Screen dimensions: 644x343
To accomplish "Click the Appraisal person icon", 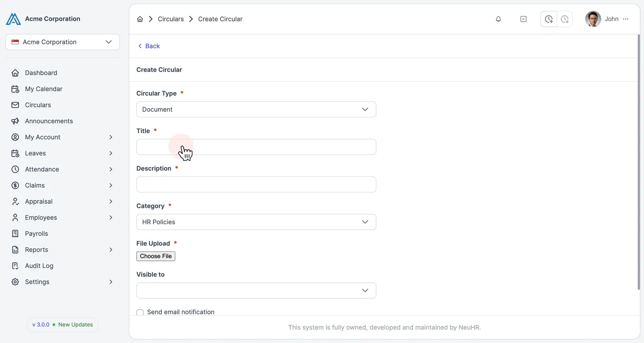I will pos(15,201).
